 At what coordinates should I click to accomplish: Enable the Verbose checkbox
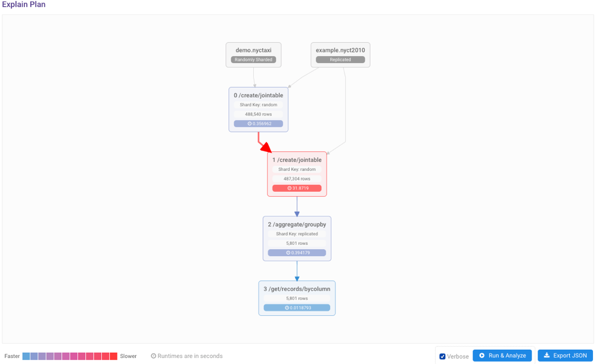point(441,356)
